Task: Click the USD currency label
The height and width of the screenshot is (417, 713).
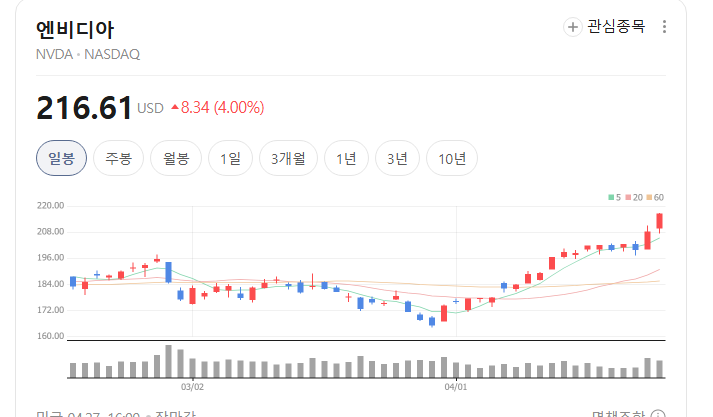Action: point(150,108)
